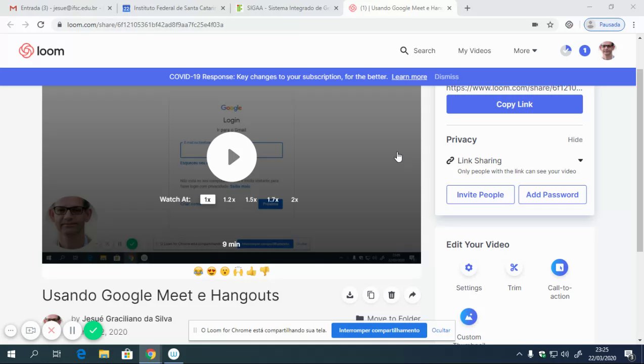React with thumbs up

(x=251, y=271)
